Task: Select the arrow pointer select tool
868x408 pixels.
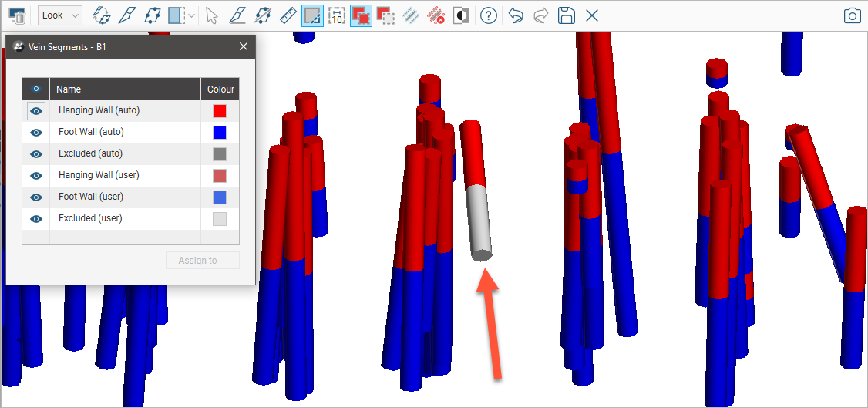Action: pyautogui.click(x=212, y=15)
